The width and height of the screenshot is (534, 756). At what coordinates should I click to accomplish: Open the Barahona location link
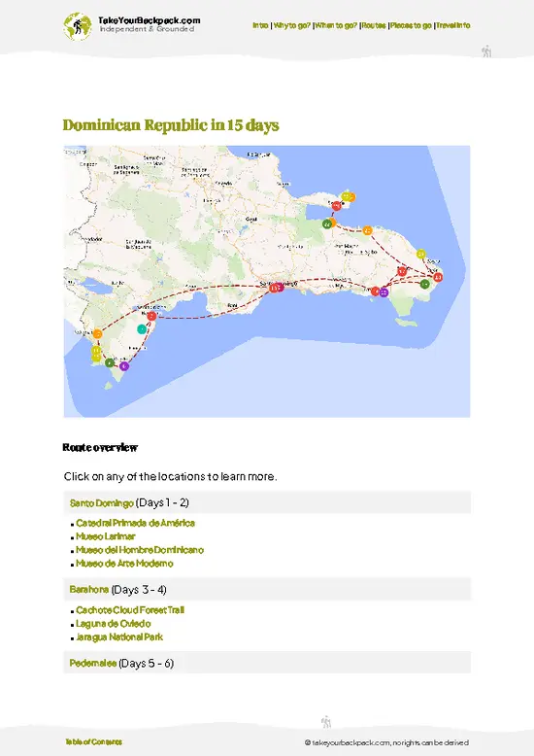click(89, 590)
